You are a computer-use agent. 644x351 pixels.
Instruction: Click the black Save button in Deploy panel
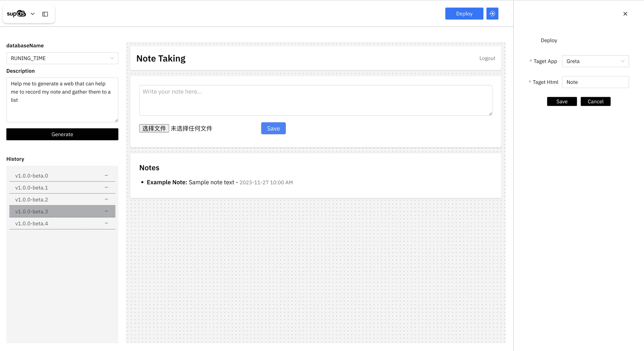tap(562, 101)
